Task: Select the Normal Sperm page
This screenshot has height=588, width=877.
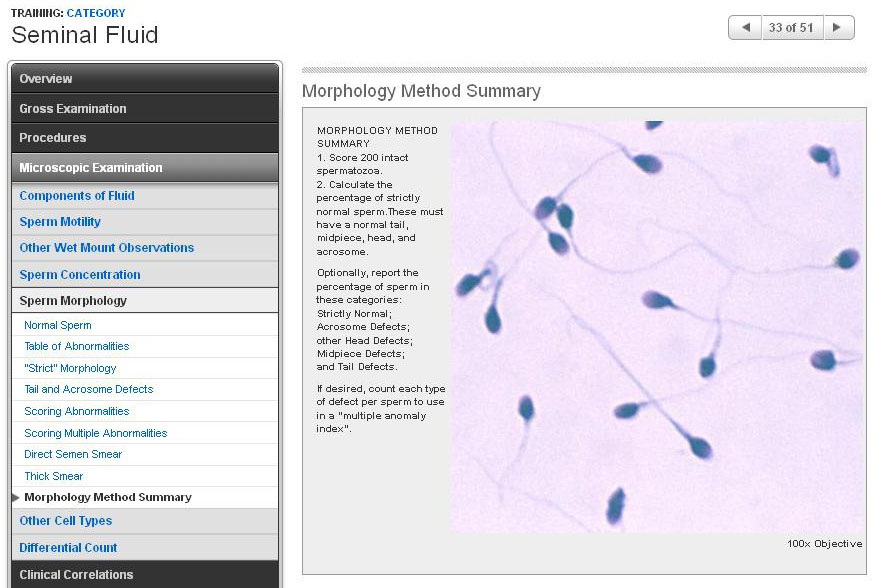Action: (x=58, y=325)
